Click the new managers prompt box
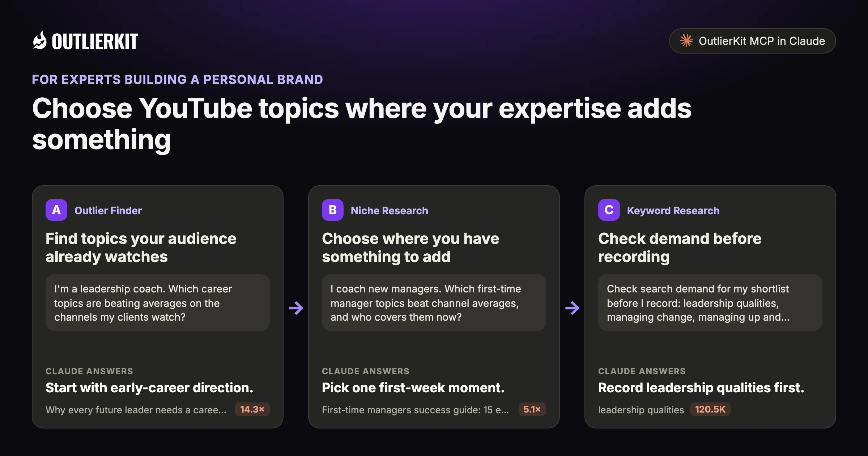The height and width of the screenshot is (456, 868). pyautogui.click(x=434, y=303)
